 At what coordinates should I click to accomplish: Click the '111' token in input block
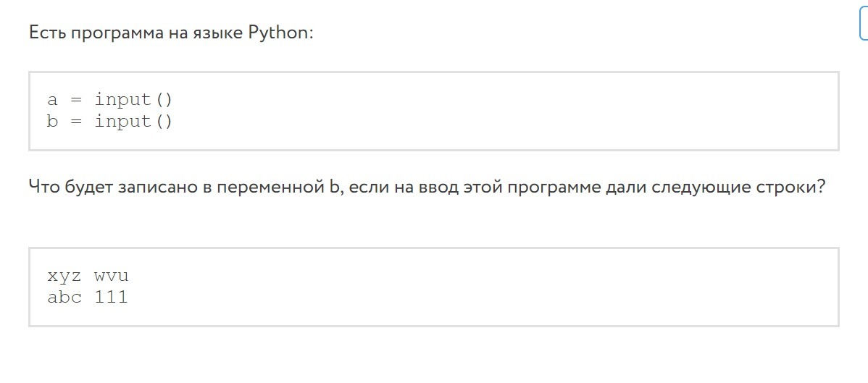(112, 298)
